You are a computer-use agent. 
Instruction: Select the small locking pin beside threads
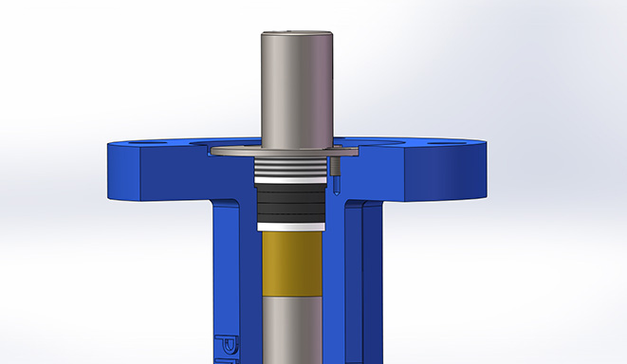click(336, 166)
